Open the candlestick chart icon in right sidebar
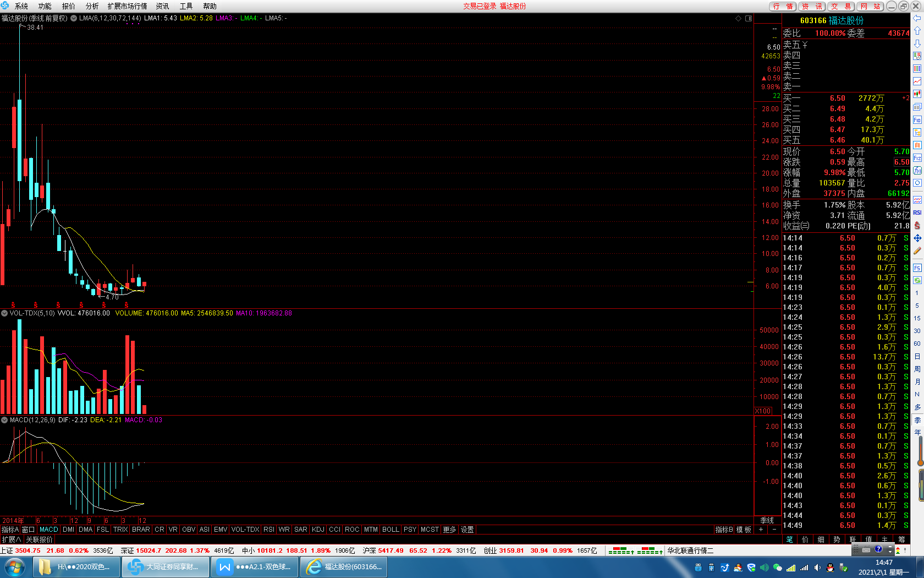Viewport: 924px width, 578px height. [x=917, y=94]
